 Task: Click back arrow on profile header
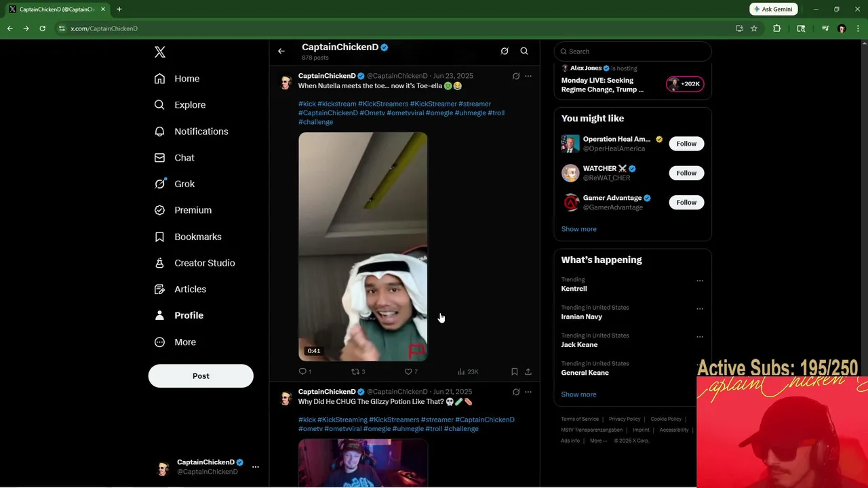(x=281, y=52)
